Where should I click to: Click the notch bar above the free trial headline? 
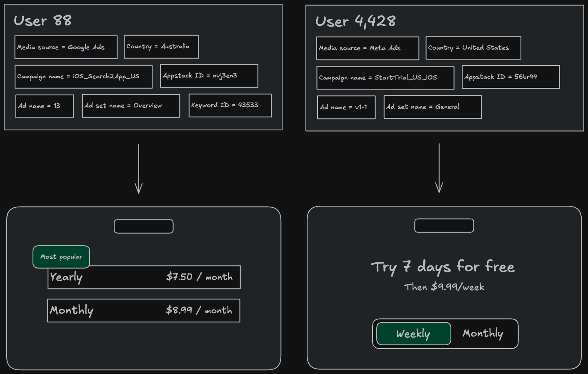tap(444, 226)
